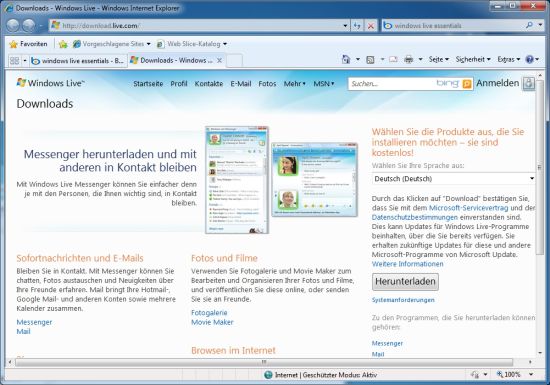Click the page vertical scrollbar down arrow
The height and width of the screenshot is (385, 550).
pyautogui.click(x=540, y=353)
